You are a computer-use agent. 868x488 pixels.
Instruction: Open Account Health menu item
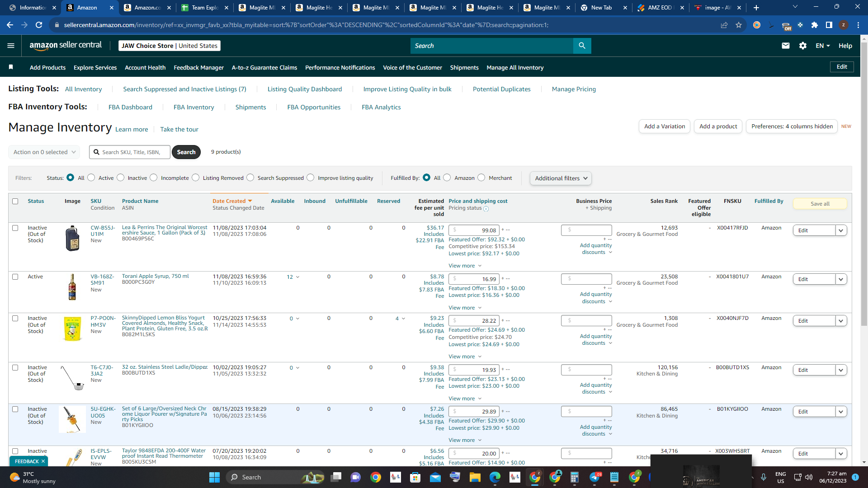[x=145, y=67]
